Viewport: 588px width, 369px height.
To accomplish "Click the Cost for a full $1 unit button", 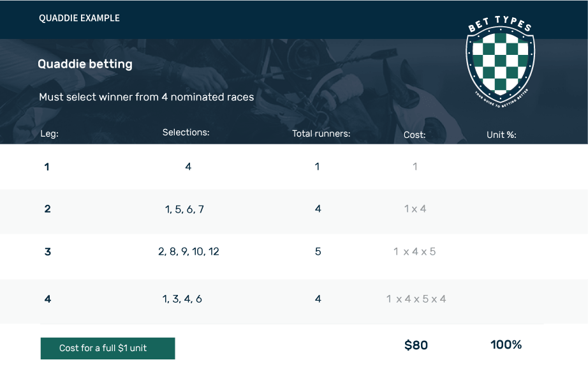I will tap(108, 349).
